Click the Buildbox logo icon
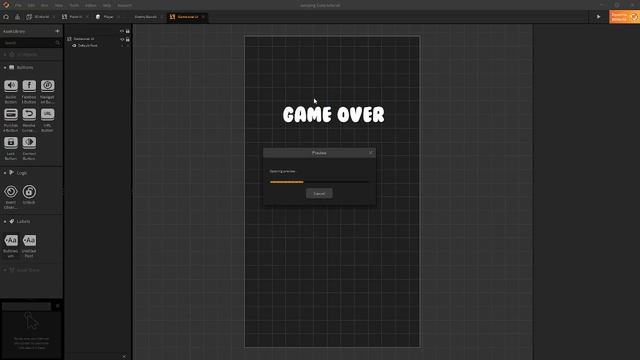Screen dimensions: 640x360 tap(6, 5)
